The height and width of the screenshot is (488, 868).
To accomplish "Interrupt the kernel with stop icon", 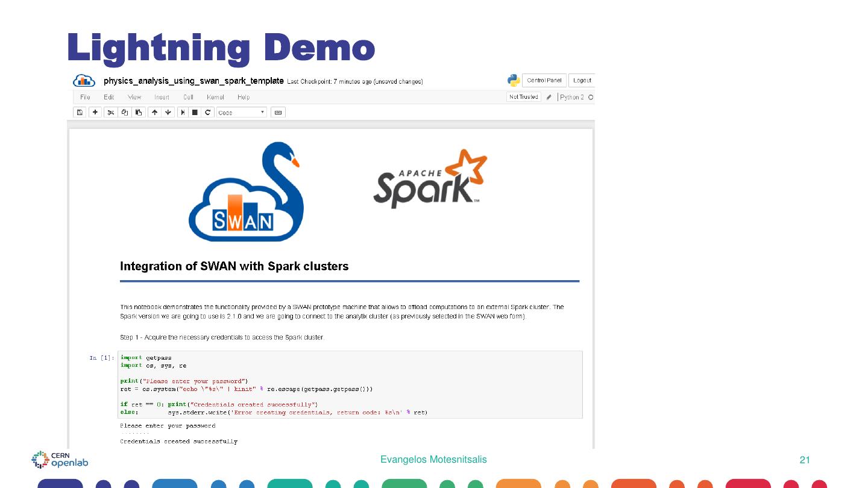I will [x=195, y=112].
